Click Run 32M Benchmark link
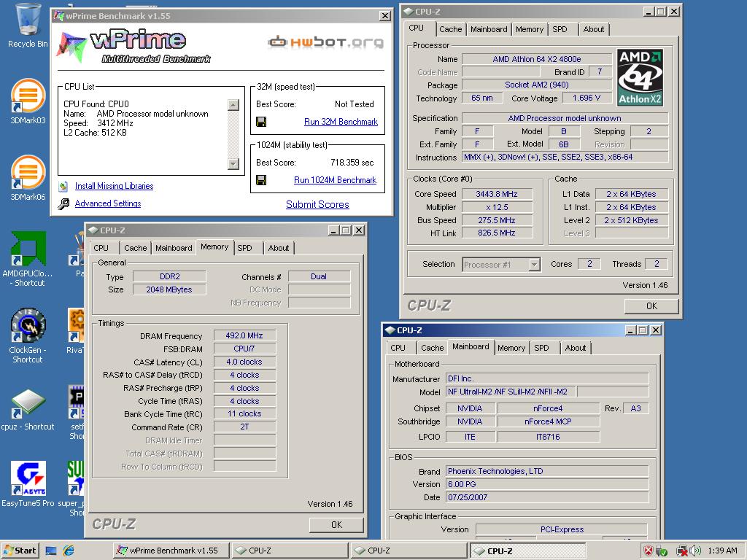The height and width of the screenshot is (560, 747). tap(341, 122)
